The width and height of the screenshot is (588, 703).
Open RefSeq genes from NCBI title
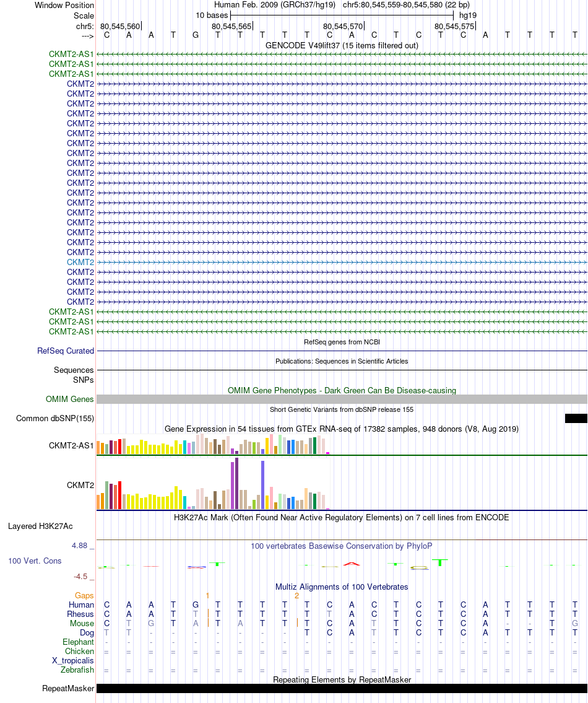click(342, 342)
